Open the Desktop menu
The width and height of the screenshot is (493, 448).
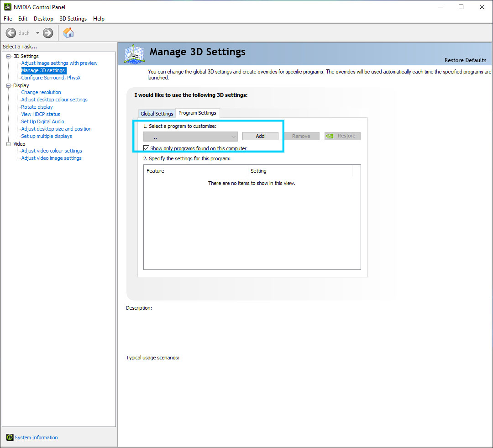click(x=43, y=19)
